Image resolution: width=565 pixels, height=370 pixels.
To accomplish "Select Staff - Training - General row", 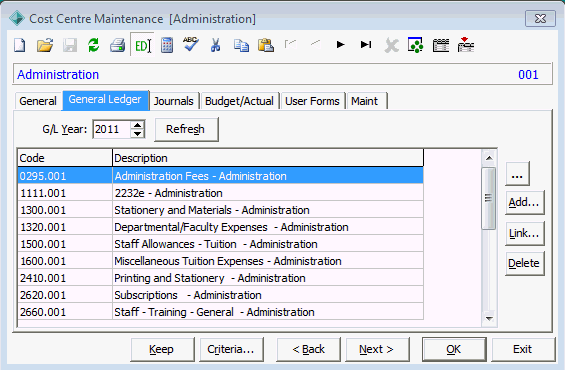I will click(221, 312).
